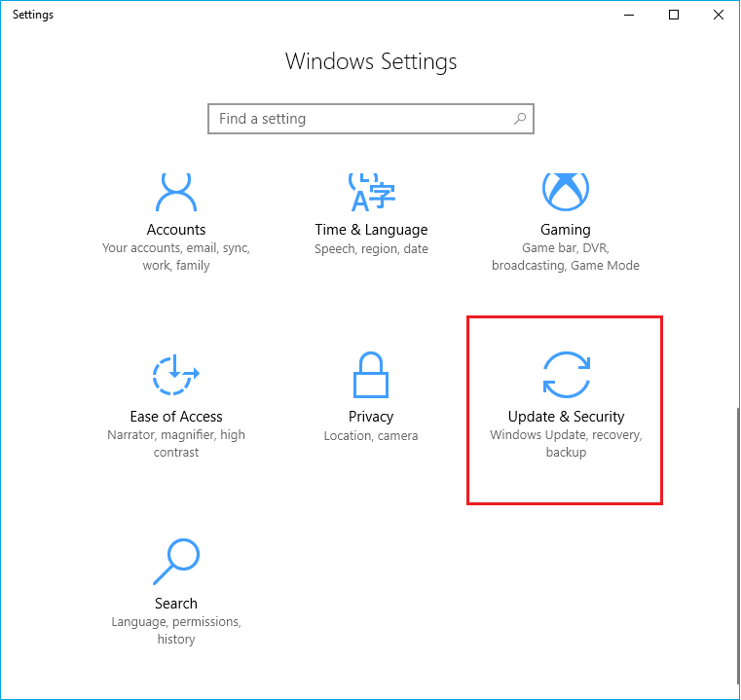Click 'Language, permissions, history' under Search
This screenshot has width=741, height=700.
click(176, 630)
